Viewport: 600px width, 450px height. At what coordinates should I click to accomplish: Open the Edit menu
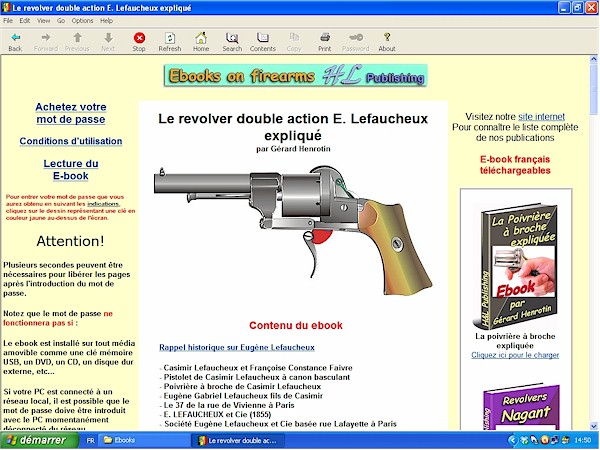point(25,21)
